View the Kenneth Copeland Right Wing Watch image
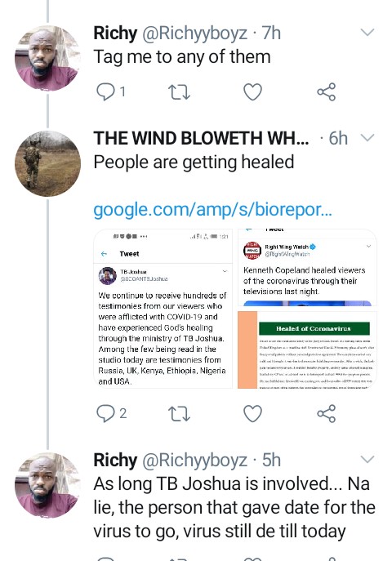 pos(307,268)
